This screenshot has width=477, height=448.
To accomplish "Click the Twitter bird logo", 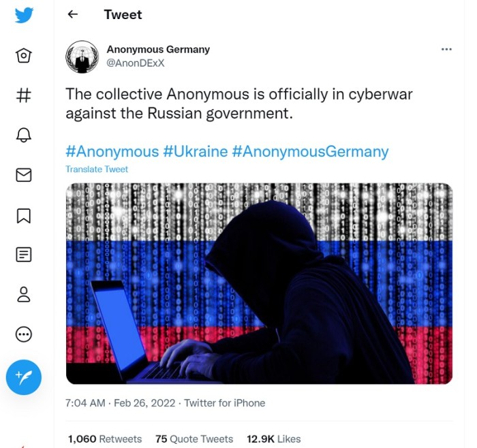I will (x=24, y=15).
